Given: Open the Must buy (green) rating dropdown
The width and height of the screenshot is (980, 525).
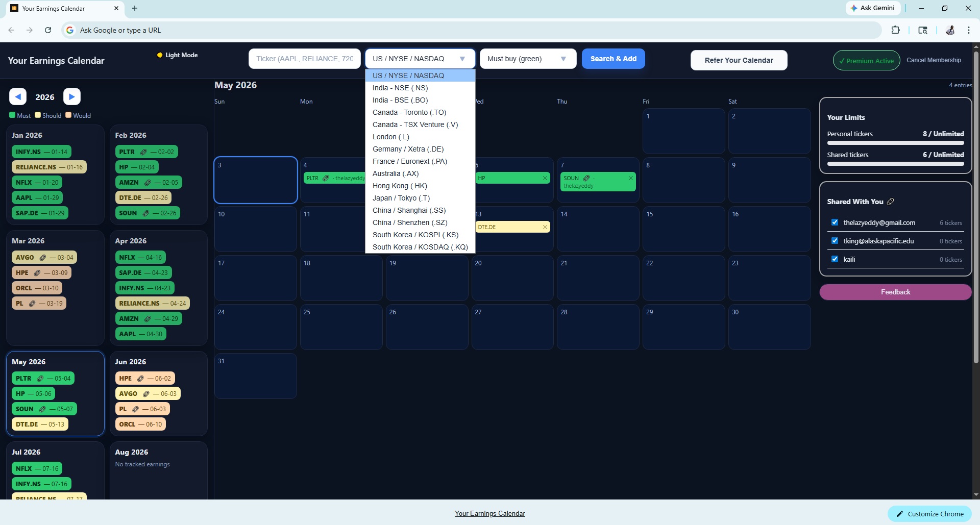Looking at the screenshot, I should (528, 59).
